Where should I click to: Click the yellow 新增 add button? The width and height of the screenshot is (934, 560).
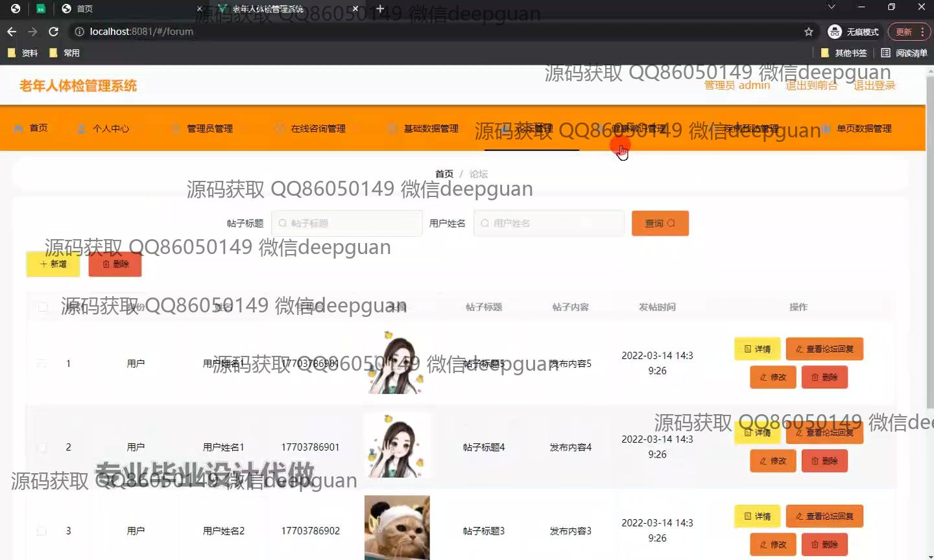(x=53, y=264)
